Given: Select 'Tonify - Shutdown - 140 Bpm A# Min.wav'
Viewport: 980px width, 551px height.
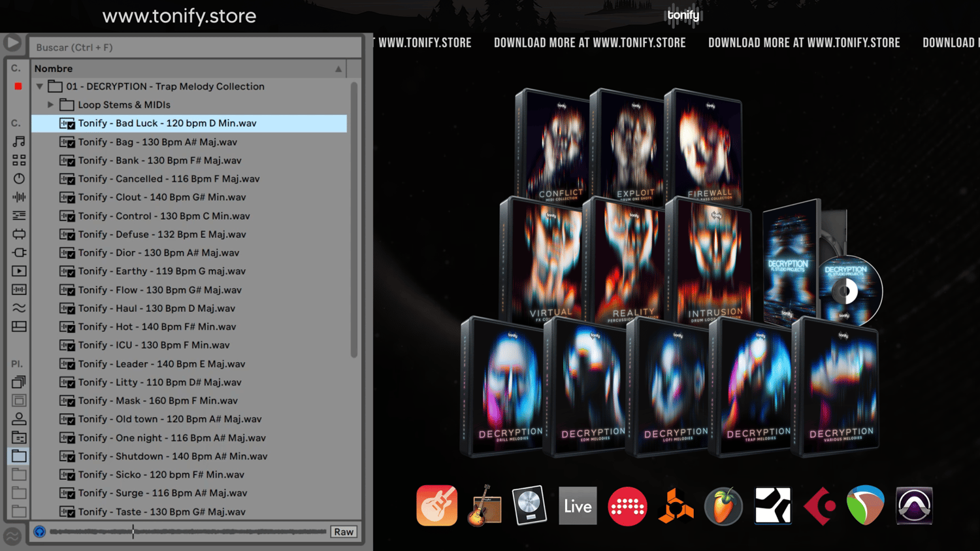Looking at the screenshot, I should click(x=189, y=456).
